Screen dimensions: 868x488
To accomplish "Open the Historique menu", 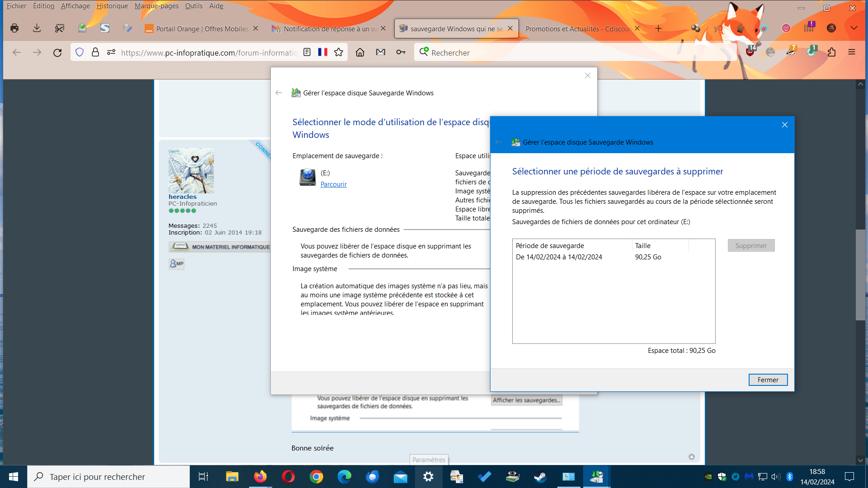I will (112, 6).
